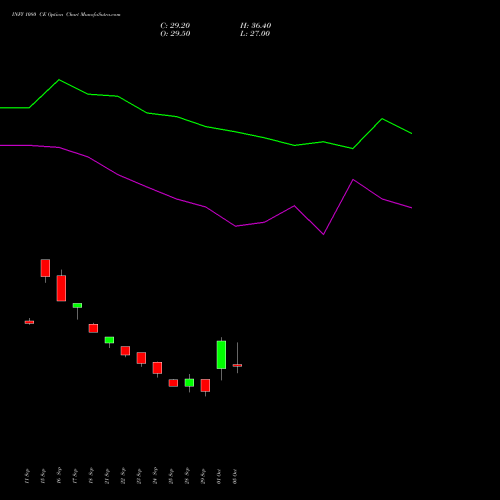Image resolution: width=500 pixels, height=500 pixels.
Task: Click the green upper band line
Action: coord(206,127)
